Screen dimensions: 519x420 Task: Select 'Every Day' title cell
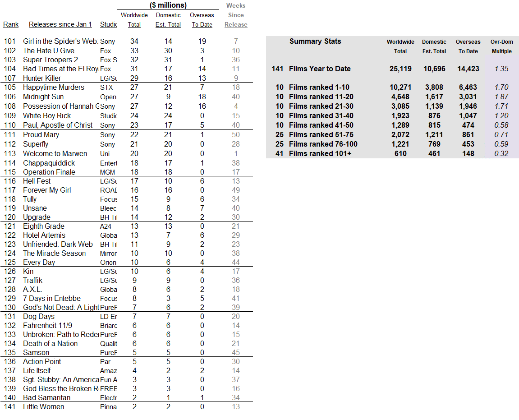pyautogui.click(x=39, y=263)
